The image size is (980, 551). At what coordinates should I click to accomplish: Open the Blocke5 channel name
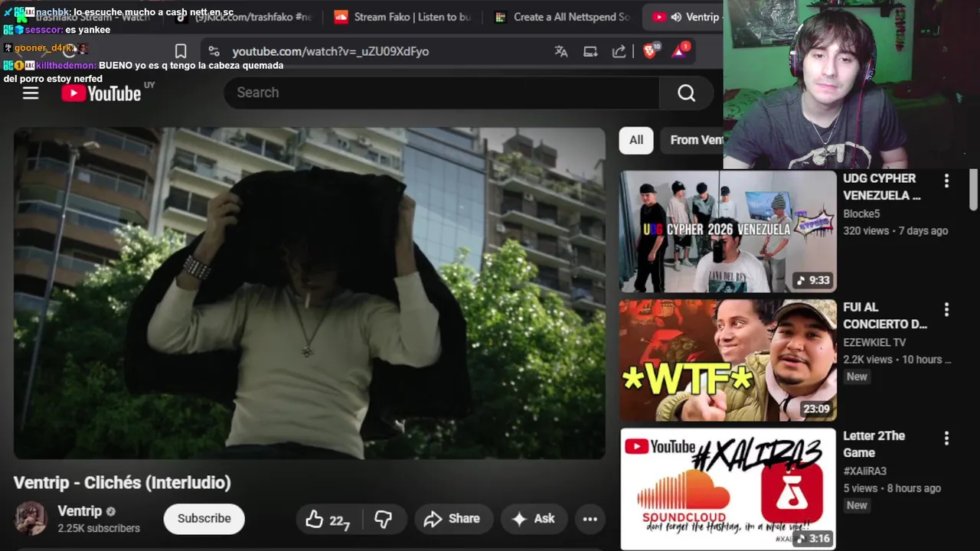click(x=861, y=214)
